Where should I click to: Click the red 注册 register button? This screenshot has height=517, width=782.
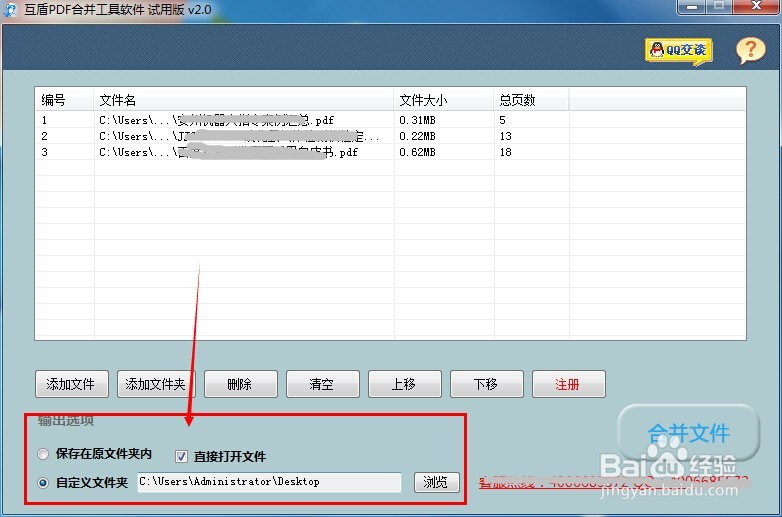pos(569,384)
